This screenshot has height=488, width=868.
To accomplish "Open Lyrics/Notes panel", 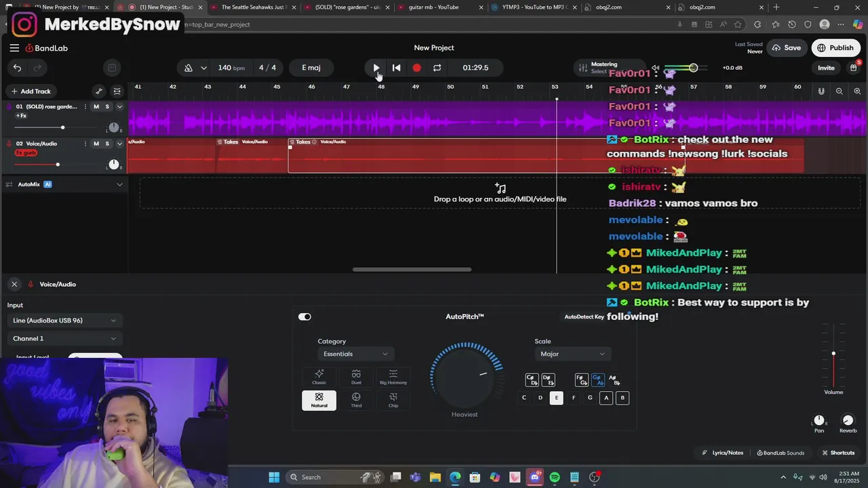I will click(x=723, y=453).
